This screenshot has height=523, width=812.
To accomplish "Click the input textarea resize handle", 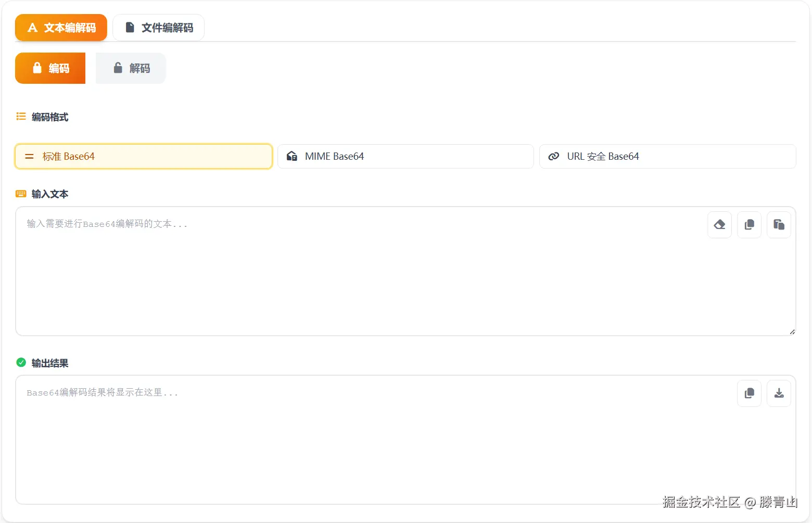I will (792, 331).
